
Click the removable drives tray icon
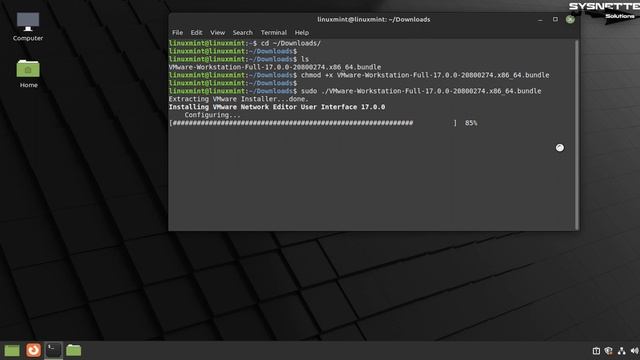596,351
